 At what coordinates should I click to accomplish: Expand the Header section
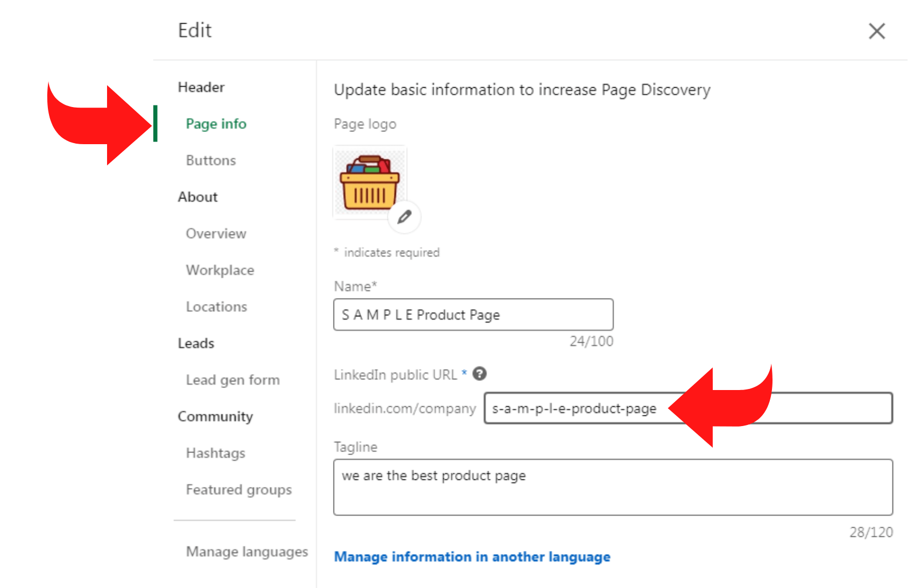tap(201, 87)
